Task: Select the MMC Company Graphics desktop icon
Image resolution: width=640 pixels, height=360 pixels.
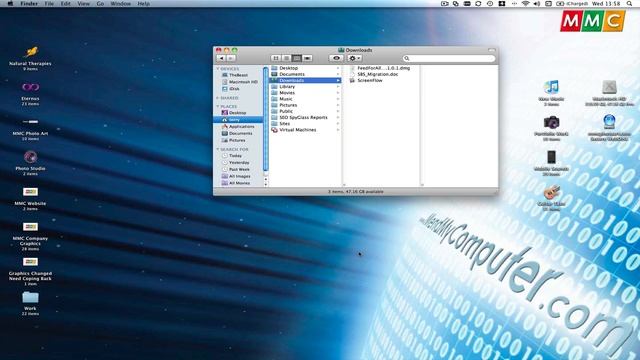Action: click(31, 237)
